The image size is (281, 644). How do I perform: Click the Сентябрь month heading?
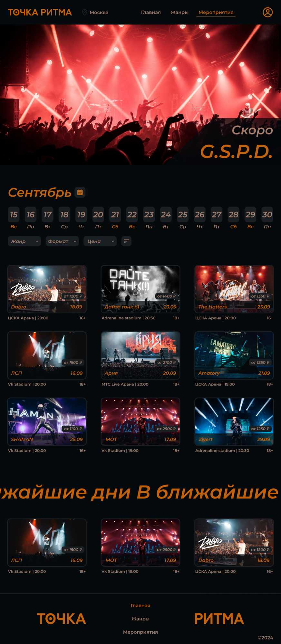click(x=40, y=193)
